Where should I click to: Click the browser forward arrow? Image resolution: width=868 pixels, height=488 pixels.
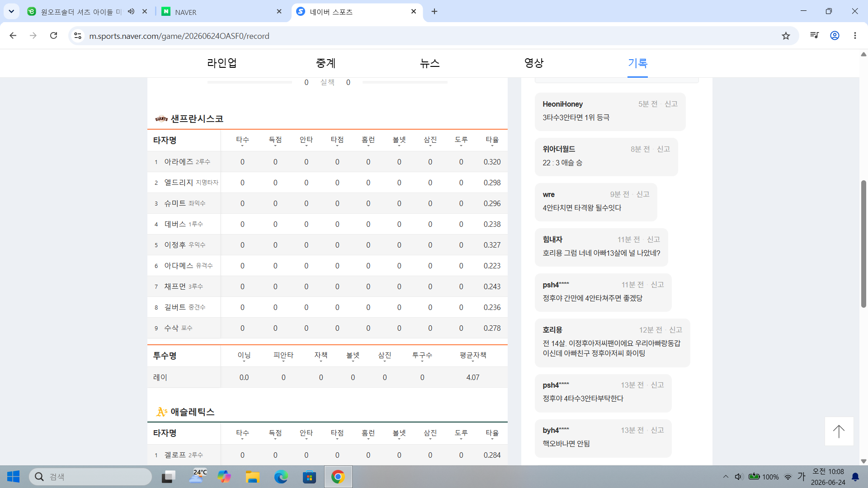[x=33, y=36]
